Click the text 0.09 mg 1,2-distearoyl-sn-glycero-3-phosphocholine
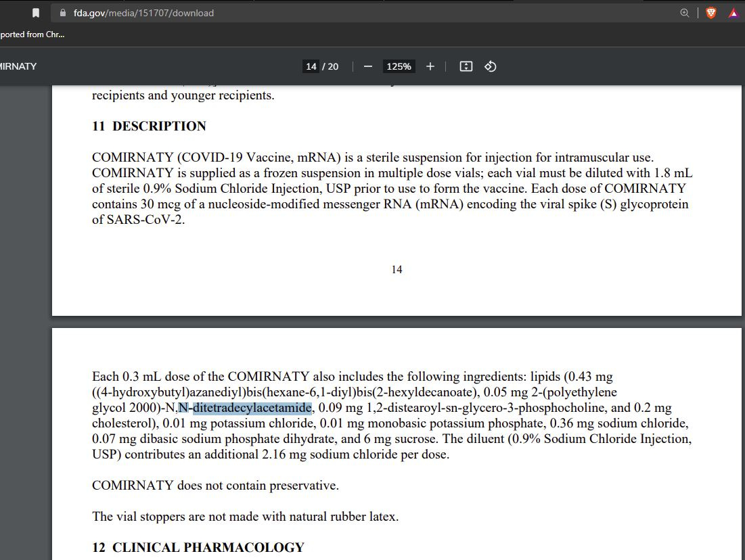 pyautogui.click(x=463, y=408)
